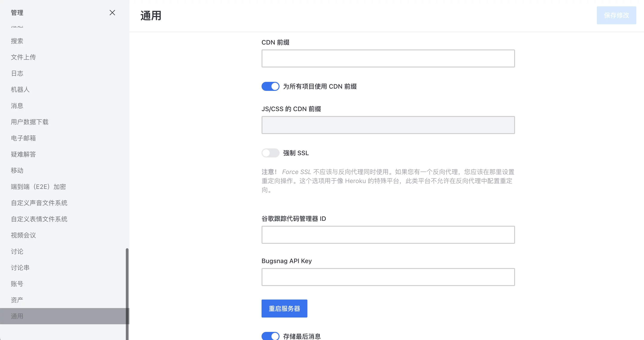Go to 日志 section
Screen dimensions: 644x340
[x=17, y=73]
